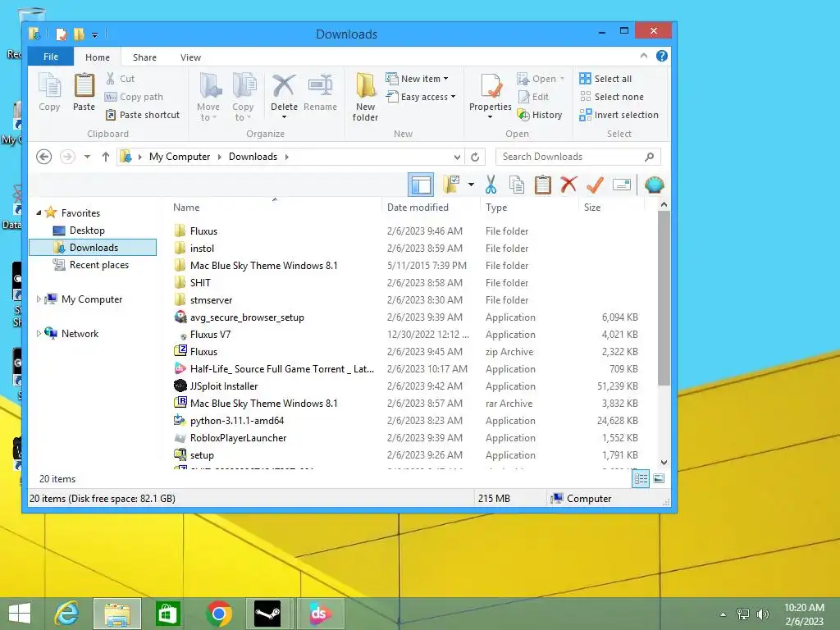This screenshot has width=840, height=630.
Task: Select Recent places under Favorites
Action: pos(98,265)
